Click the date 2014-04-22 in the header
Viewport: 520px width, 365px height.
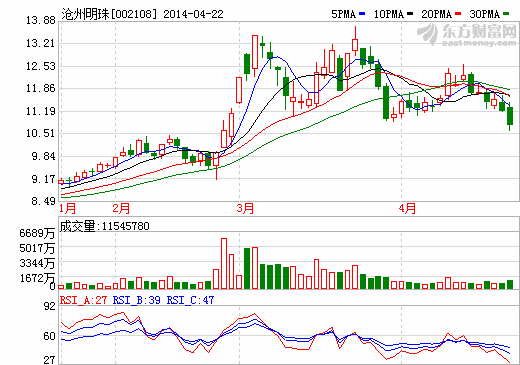[193, 14]
